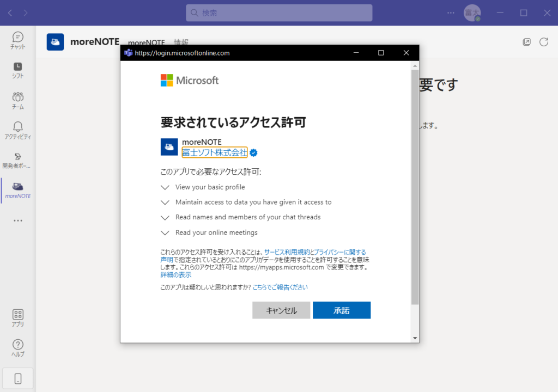Open the Chat section in the sidebar
Screen dimensions: 558x392
pyautogui.click(x=18, y=40)
